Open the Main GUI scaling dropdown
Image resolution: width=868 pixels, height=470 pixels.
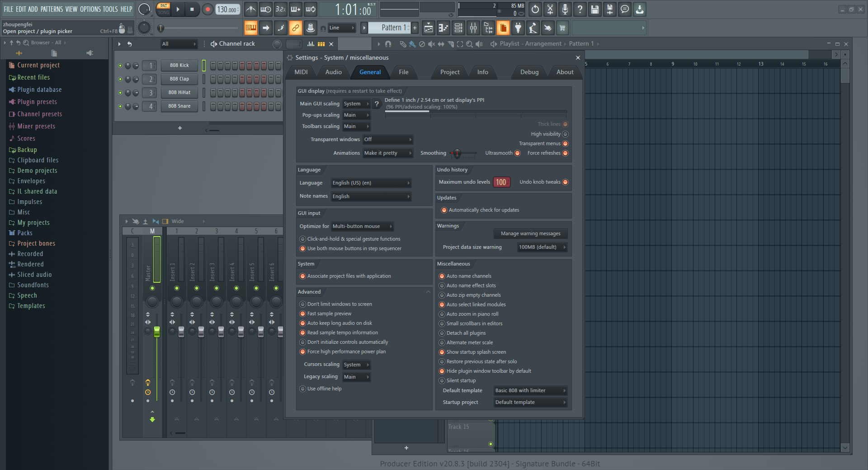tap(356, 104)
